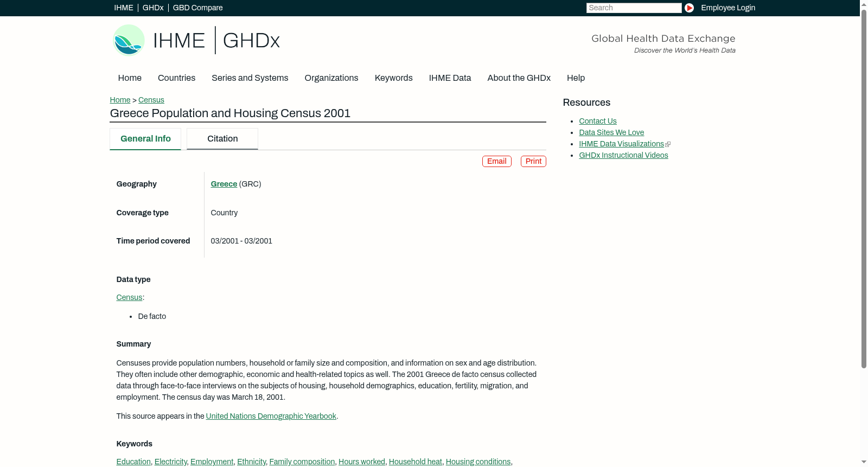868x467 pixels.
Task: Click Employee Login
Action: click(x=728, y=8)
